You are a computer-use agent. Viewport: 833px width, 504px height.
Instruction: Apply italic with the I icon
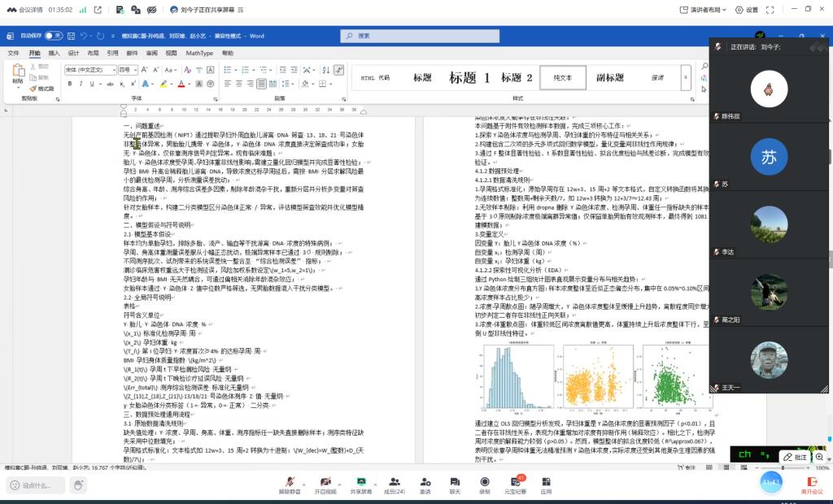tap(81, 84)
